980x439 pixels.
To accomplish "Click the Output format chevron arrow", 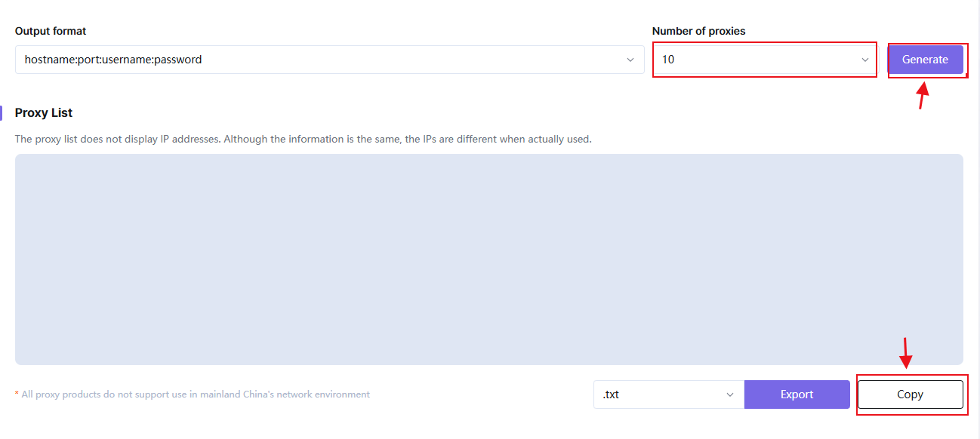I will (x=630, y=60).
